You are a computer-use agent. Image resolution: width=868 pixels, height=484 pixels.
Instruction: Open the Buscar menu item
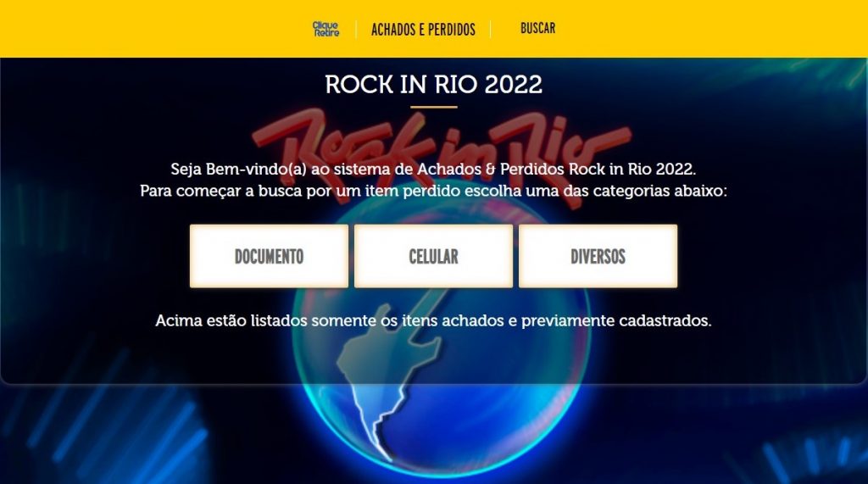coord(537,28)
